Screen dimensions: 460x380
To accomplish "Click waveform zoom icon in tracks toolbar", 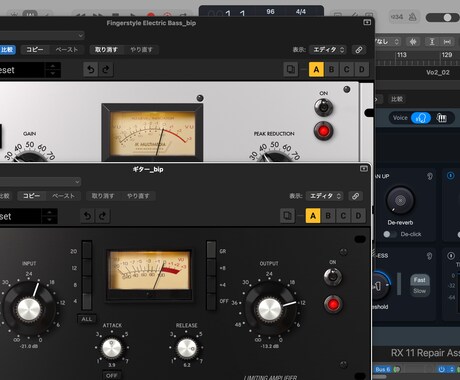I will point(413,42).
